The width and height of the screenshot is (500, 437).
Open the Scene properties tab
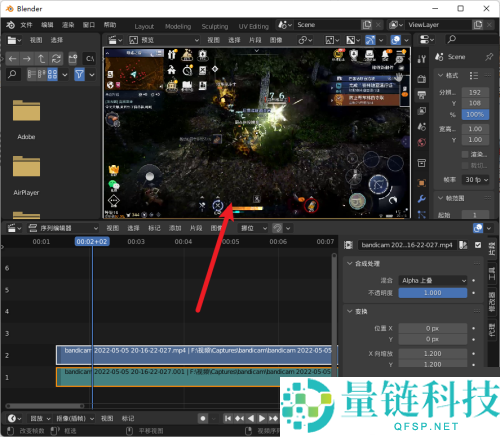422,127
